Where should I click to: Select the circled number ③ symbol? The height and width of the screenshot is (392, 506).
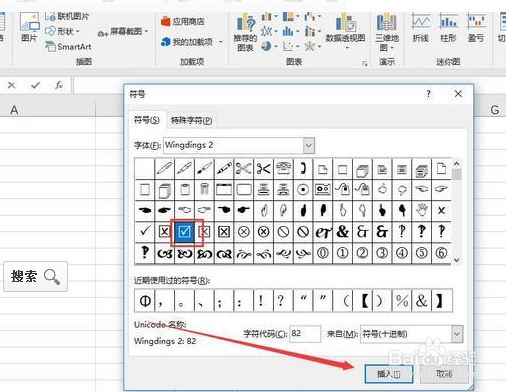[x=382, y=253]
